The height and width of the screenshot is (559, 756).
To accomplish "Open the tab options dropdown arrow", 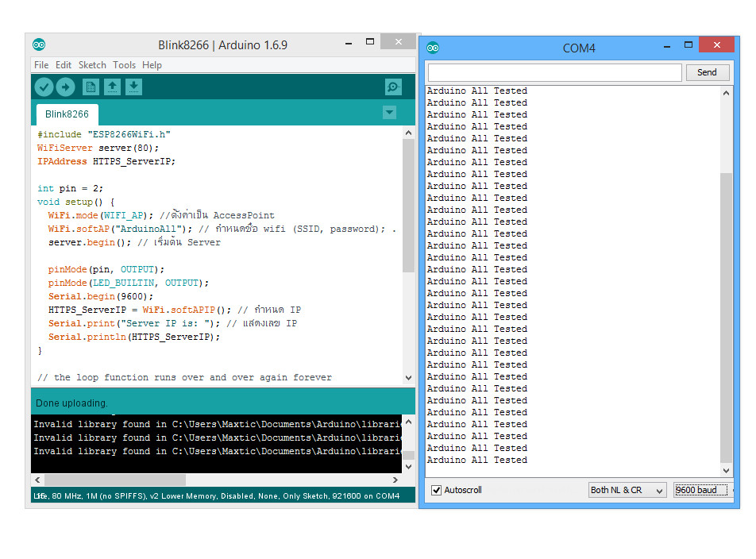I will pyautogui.click(x=390, y=113).
